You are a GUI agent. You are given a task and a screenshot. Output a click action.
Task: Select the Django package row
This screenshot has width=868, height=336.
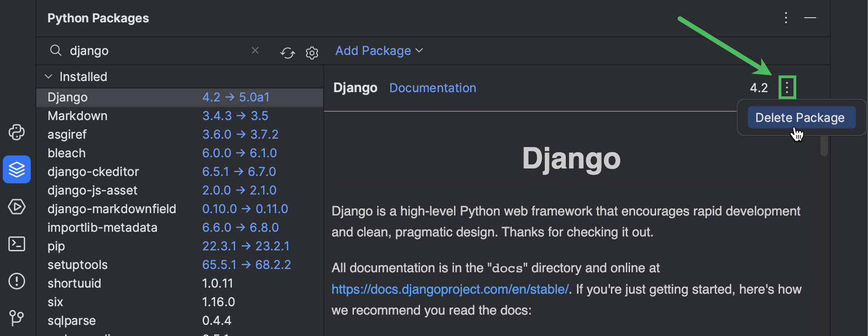pyautogui.click(x=180, y=97)
